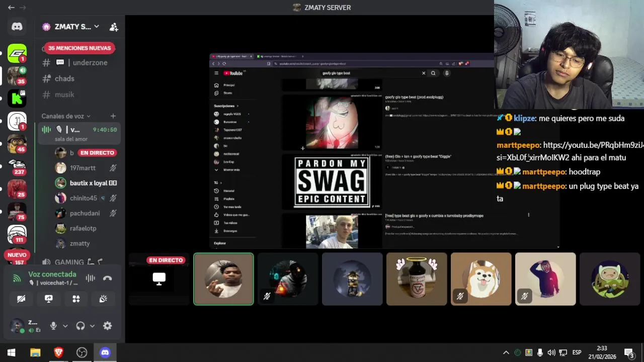The image size is (644, 362).
Task: Open GAMING voice channel
Action: 79,261
